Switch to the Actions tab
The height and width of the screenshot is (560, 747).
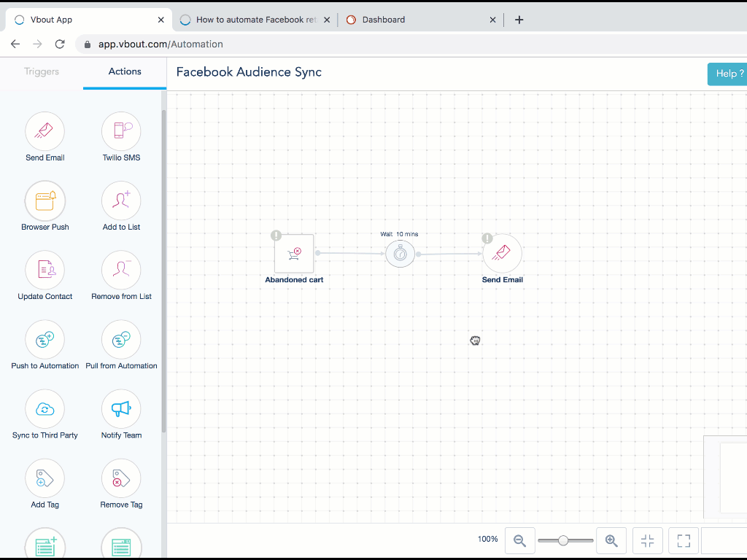[x=125, y=71]
